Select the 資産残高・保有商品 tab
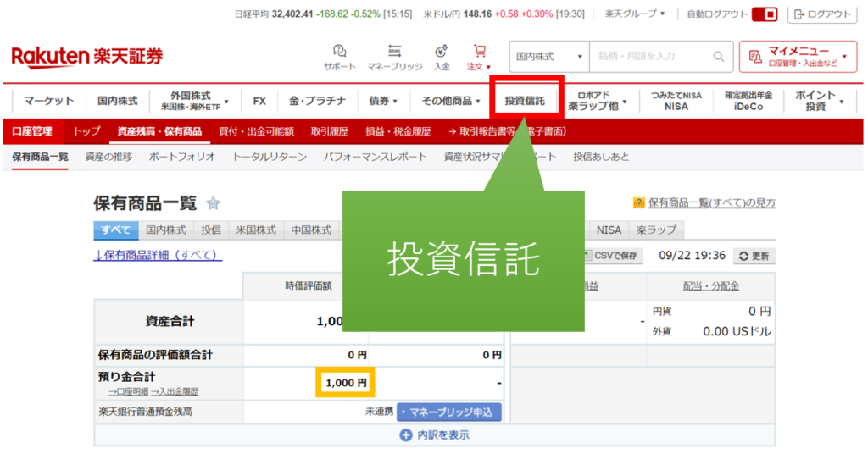Image resolution: width=868 pixels, height=476 pixels. (159, 131)
